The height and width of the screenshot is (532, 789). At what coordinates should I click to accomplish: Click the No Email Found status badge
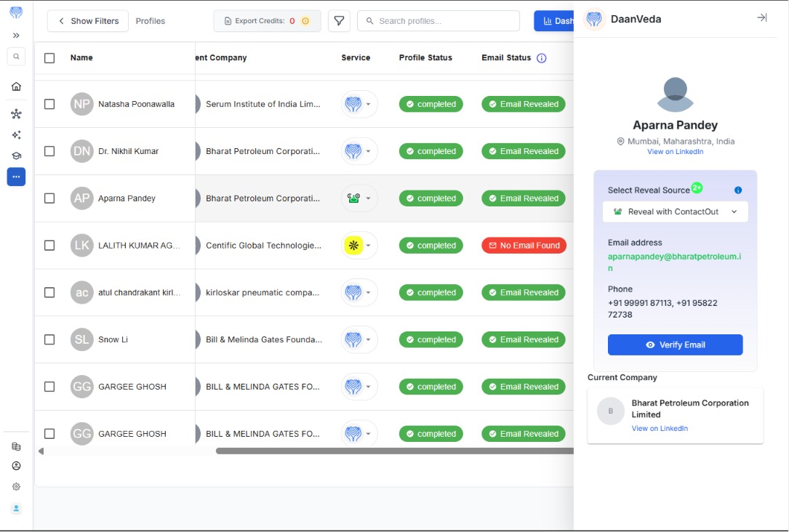pos(524,246)
